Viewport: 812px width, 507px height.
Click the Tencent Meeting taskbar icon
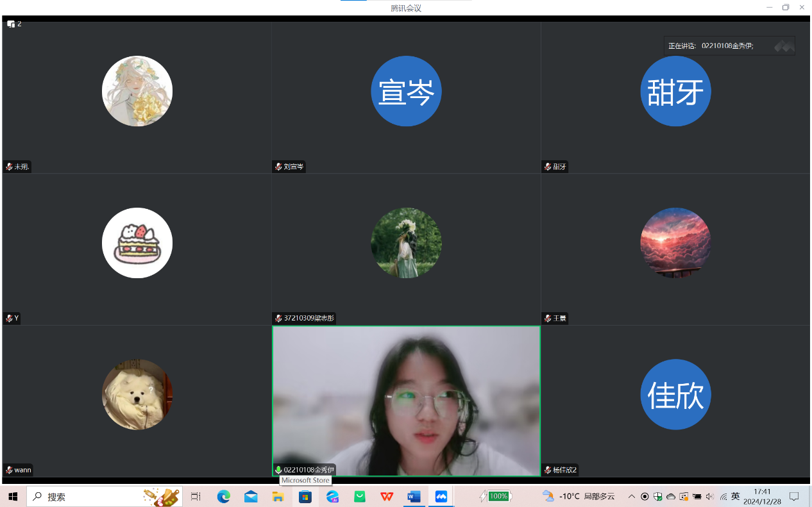[x=441, y=497]
